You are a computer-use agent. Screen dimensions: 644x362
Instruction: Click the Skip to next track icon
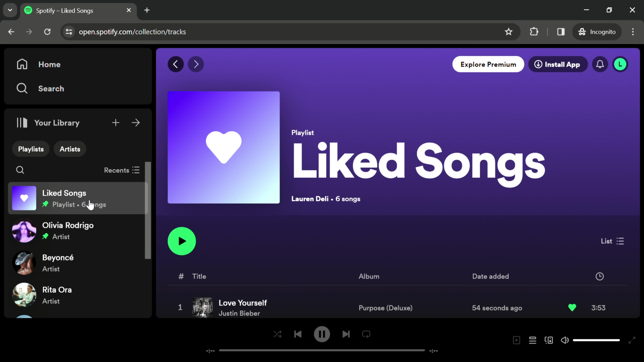[345, 334]
